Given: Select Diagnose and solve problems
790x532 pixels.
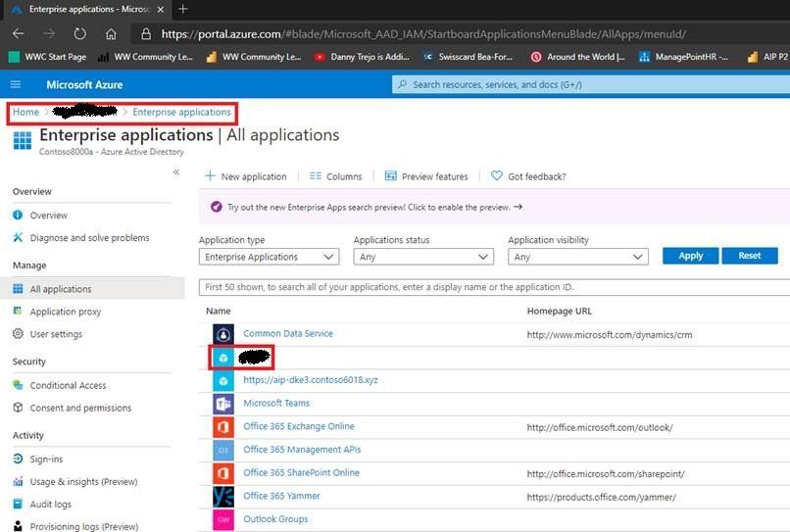Looking at the screenshot, I should pyautogui.click(x=89, y=238).
